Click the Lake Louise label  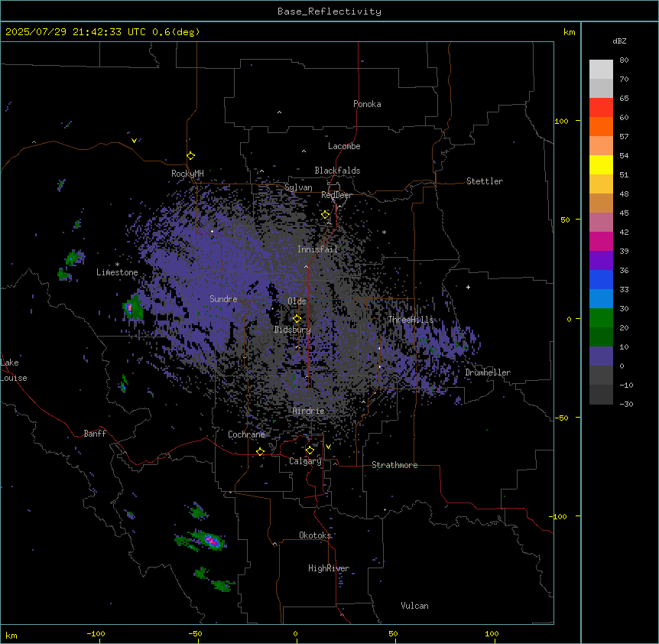coord(14,370)
